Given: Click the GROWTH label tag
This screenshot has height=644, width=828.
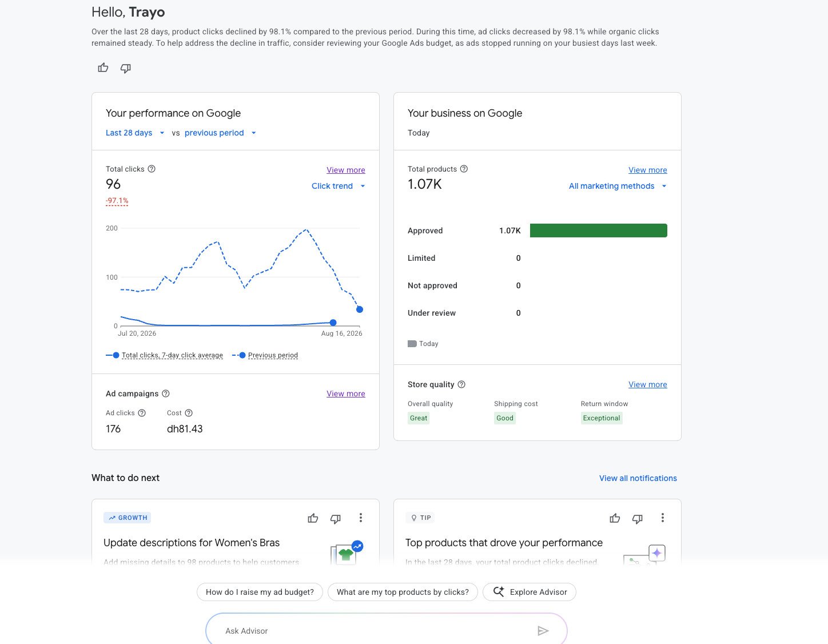Looking at the screenshot, I should tap(128, 518).
